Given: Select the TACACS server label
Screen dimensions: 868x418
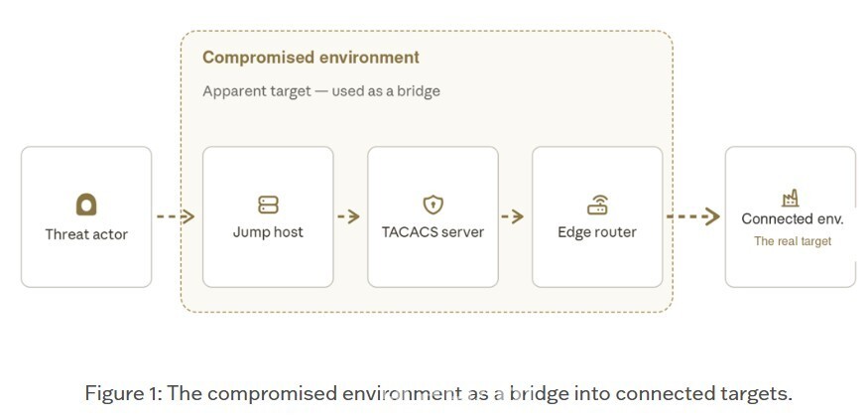Looking at the screenshot, I should pos(433,231).
